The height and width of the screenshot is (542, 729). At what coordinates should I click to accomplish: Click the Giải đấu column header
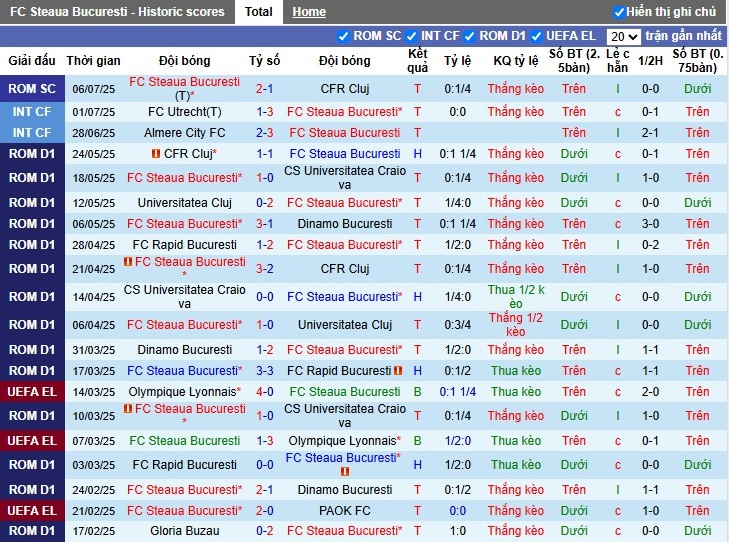(32, 60)
